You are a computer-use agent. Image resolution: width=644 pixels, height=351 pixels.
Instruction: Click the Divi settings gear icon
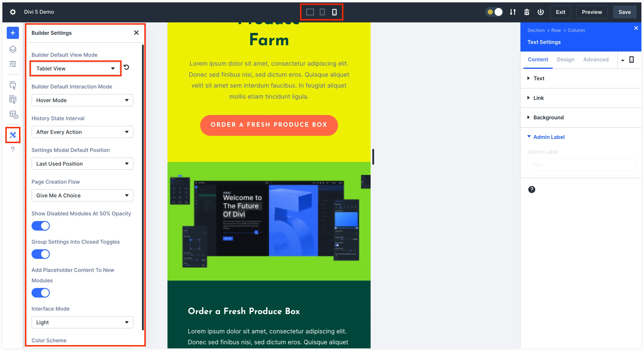pos(12,12)
